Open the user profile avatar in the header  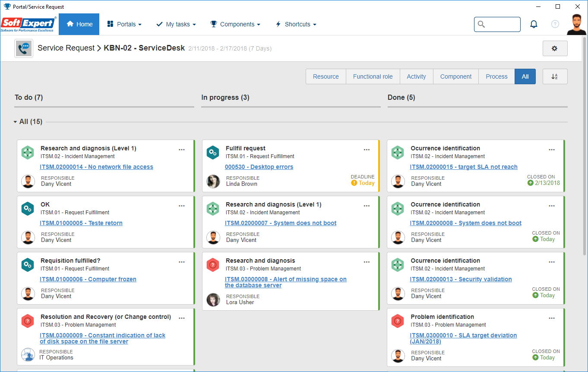pos(577,24)
